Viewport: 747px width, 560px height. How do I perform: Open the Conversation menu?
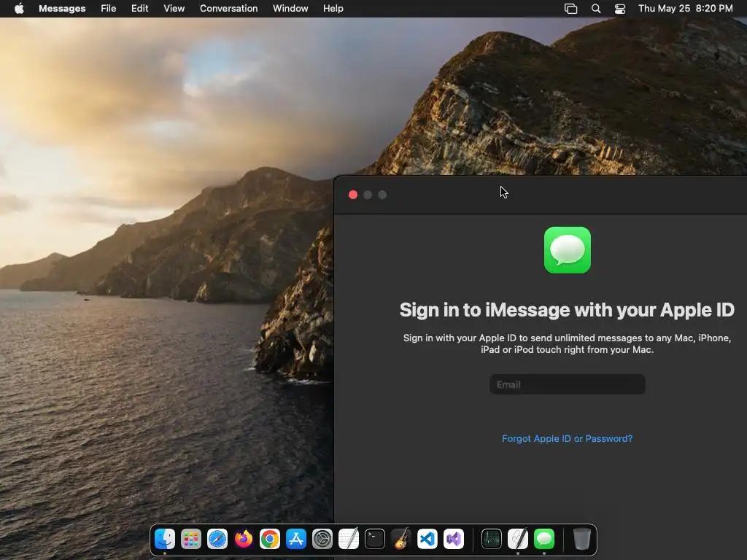point(228,9)
